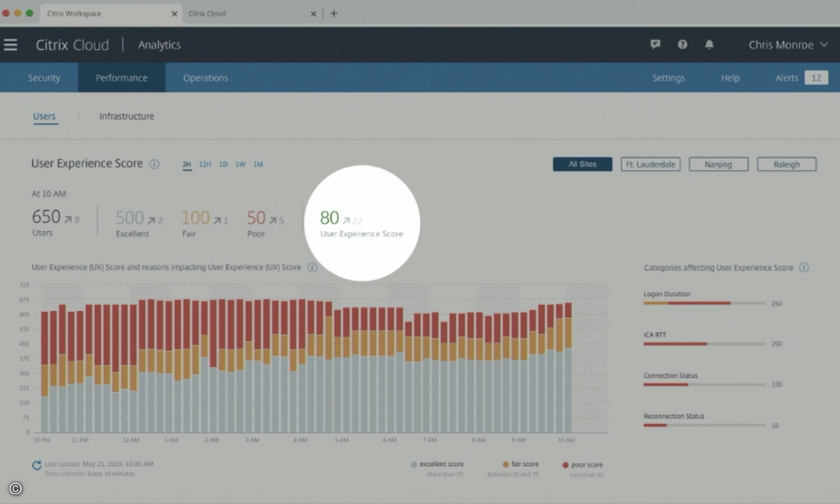Image resolution: width=840 pixels, height=504 pixels.
Task: Filter by All Sites
Action: 582,164
